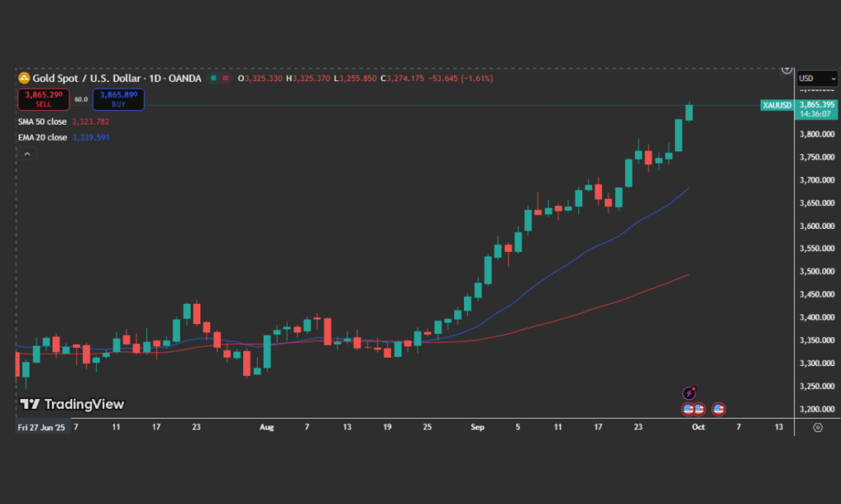Select the EMA 20 close indicator
The width and height of the screenshot is (841, 504).
(43, 137)
